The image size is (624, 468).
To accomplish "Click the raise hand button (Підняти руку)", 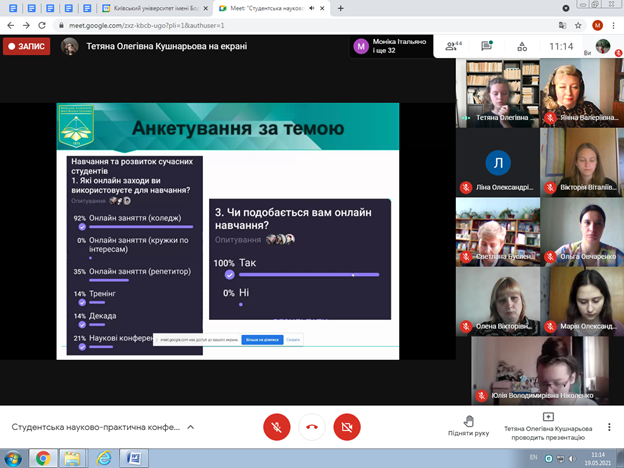I will (x=469, y=425).
